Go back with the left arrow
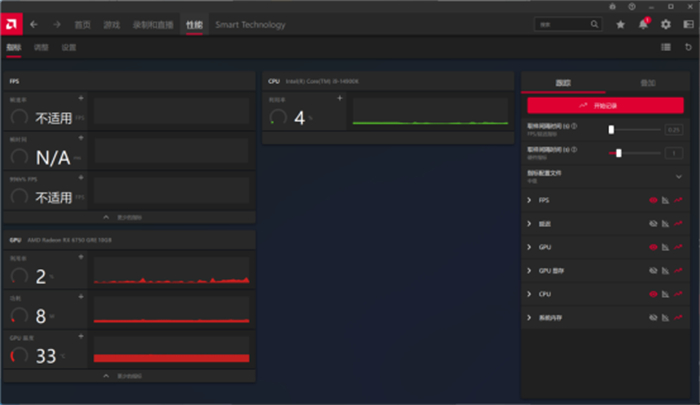This screenshot has width=700, height=405. 34,25
